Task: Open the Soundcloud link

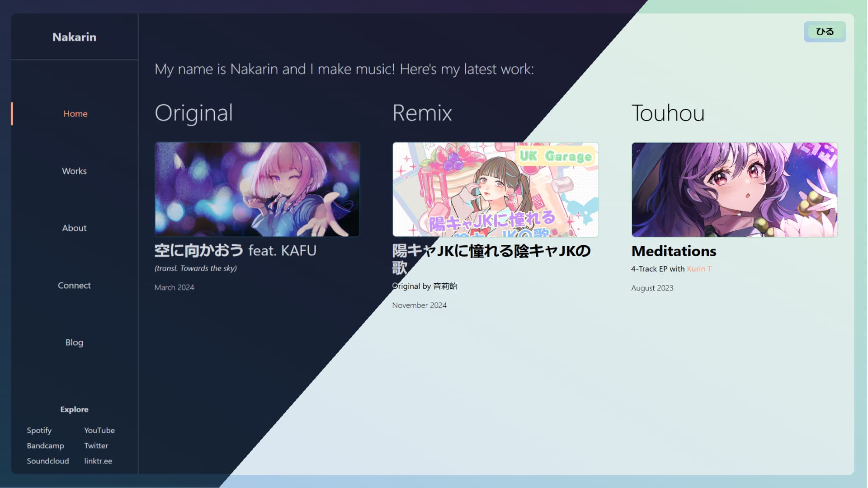Action: coord(47,461)
